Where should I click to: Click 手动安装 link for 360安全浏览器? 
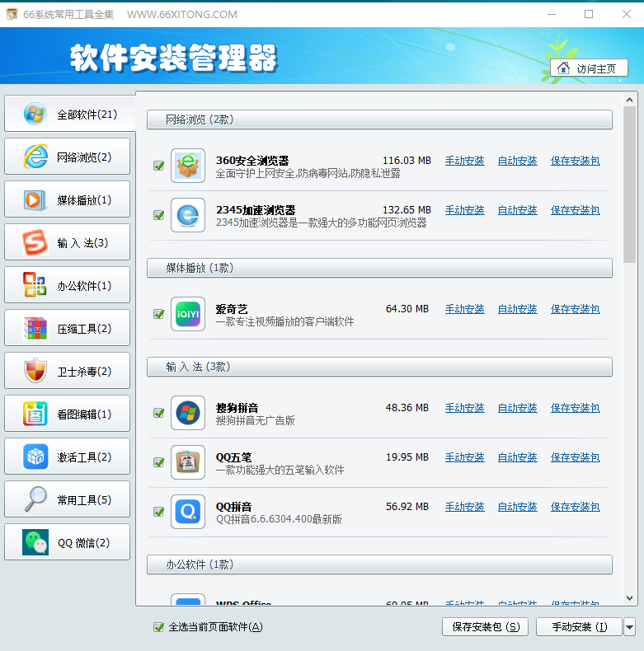[464, 161]
